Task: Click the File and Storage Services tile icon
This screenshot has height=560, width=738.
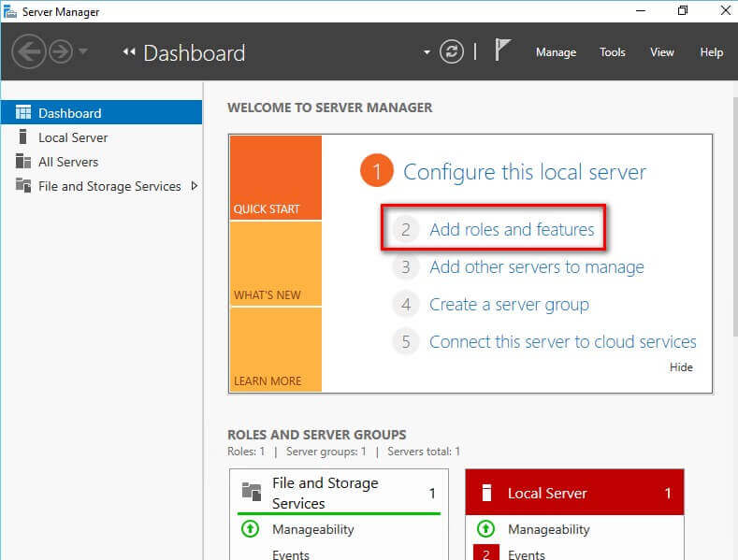Action: [252, 492]
